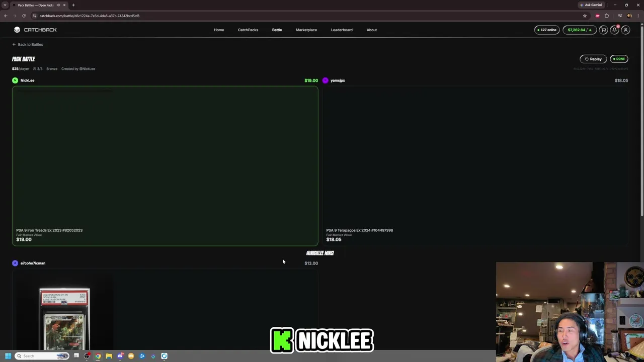Go Back to Battles
Image resolution: width=644 pixels, height=362 pixels.
point(30,44)
